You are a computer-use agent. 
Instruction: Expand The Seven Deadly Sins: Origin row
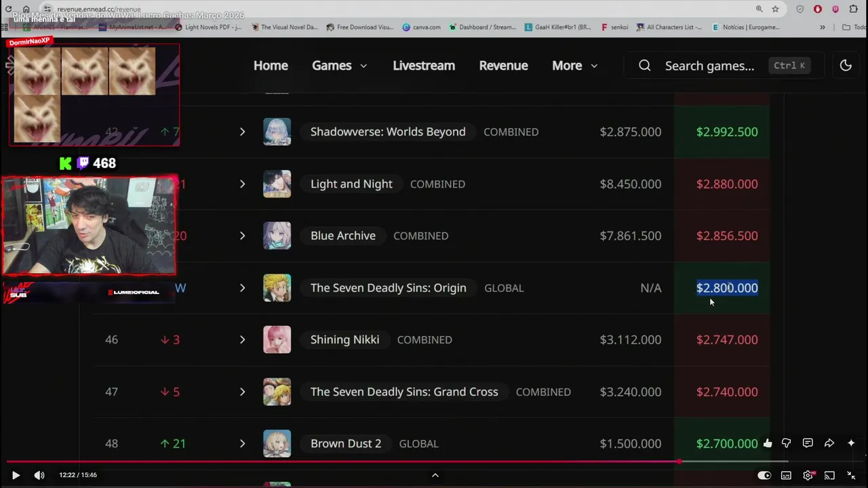tap(242, 288)
